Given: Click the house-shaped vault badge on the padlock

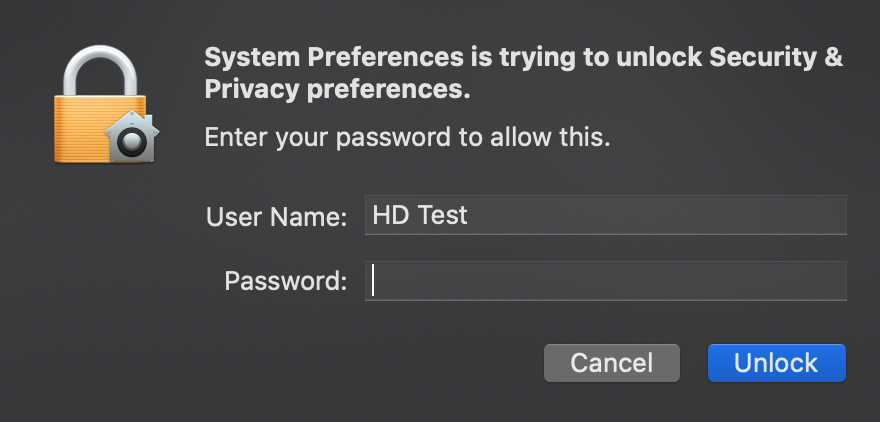Looking at the screenshot, I should (132, 137).
